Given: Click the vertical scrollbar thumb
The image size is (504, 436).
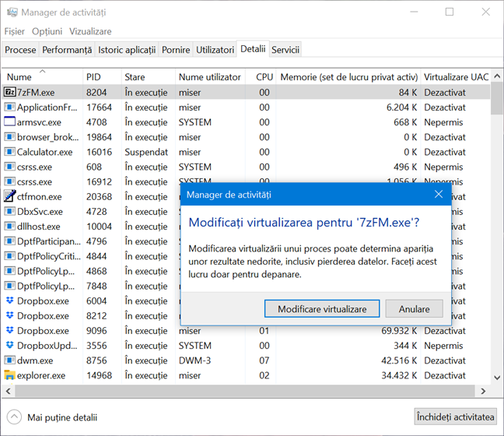Looking at the screenshot, I should [497, 98].
